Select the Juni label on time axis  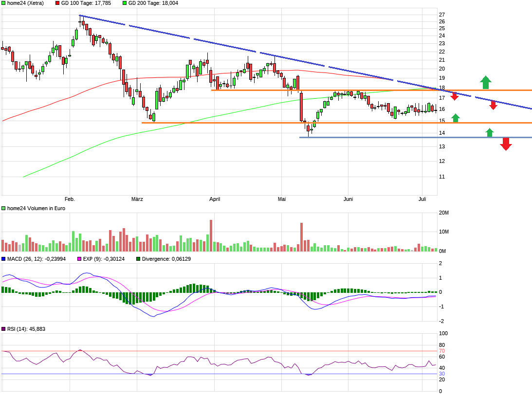[x=348, y=199]
